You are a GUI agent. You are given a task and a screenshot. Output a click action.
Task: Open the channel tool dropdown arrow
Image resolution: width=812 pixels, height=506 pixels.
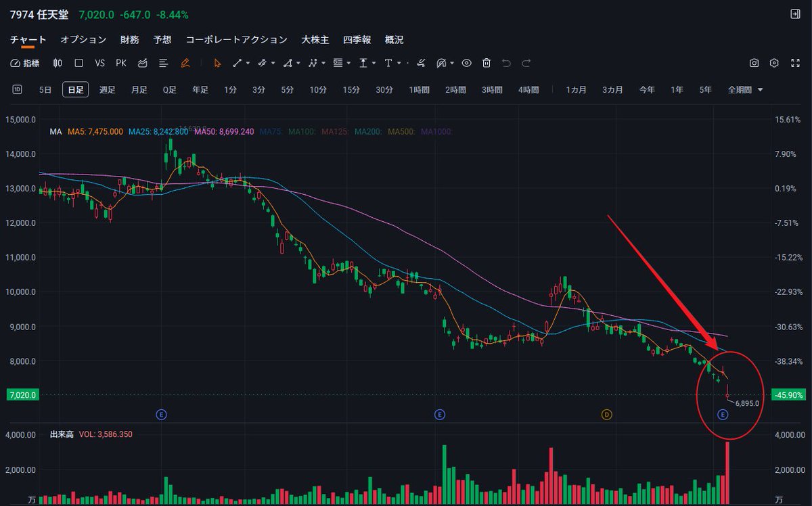[x=273, y=63]
